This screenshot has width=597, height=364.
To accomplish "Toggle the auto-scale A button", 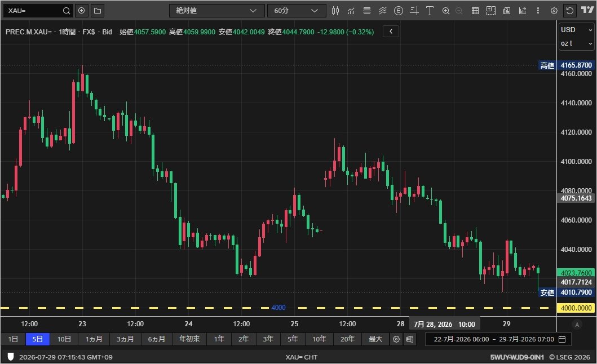I will click(577, 325).
